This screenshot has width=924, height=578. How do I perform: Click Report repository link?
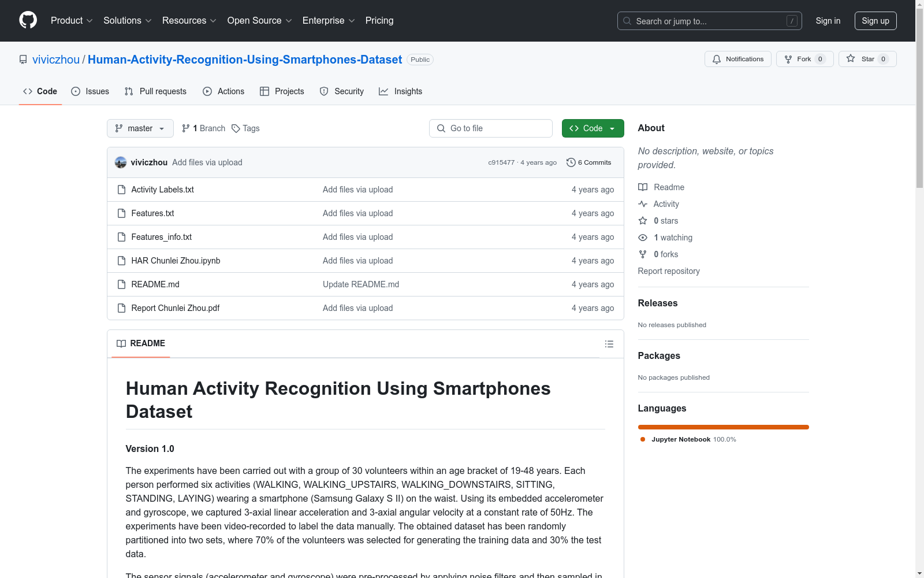tap(669, 271)
